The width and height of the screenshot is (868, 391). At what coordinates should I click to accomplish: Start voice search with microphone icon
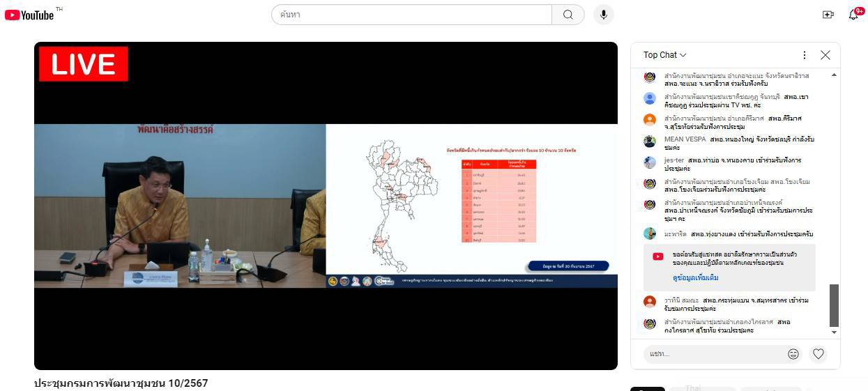click(604, 15)
